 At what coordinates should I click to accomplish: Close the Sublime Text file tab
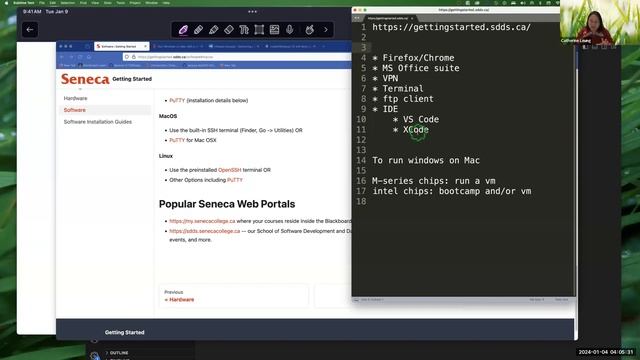point(412,18)
